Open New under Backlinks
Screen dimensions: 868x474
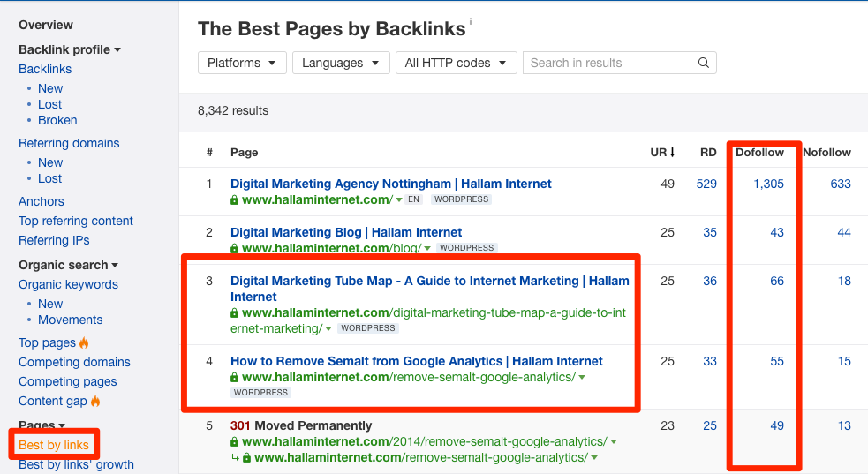[50, 88]
